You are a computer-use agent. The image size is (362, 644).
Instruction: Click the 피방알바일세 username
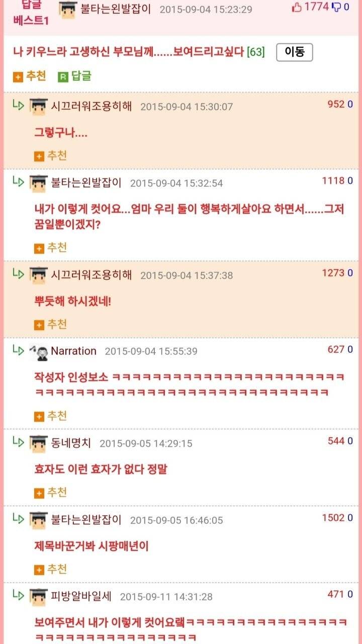tap(81, 597)
